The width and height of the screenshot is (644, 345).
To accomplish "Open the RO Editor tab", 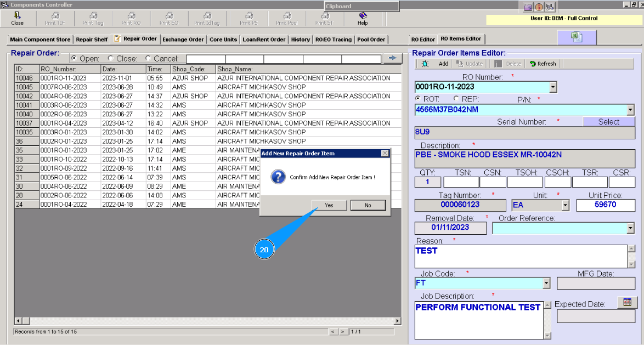I will (x=423, y=39).
